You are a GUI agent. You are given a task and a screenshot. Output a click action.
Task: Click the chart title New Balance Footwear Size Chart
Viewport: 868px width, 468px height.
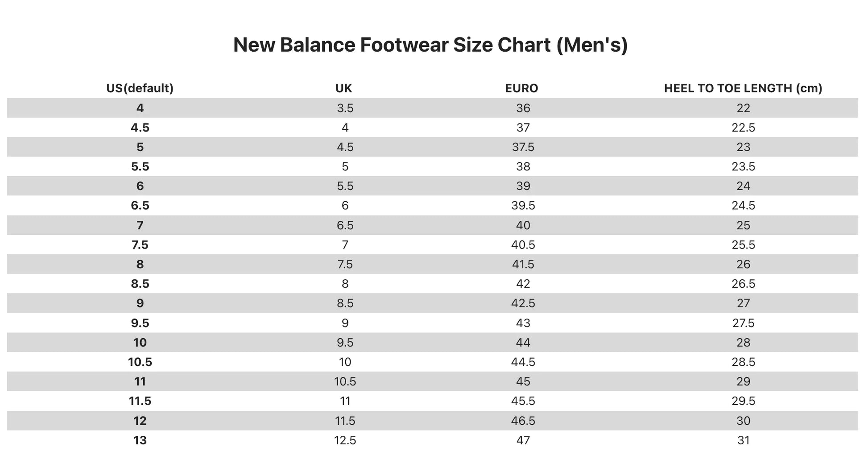click(430, 45)
